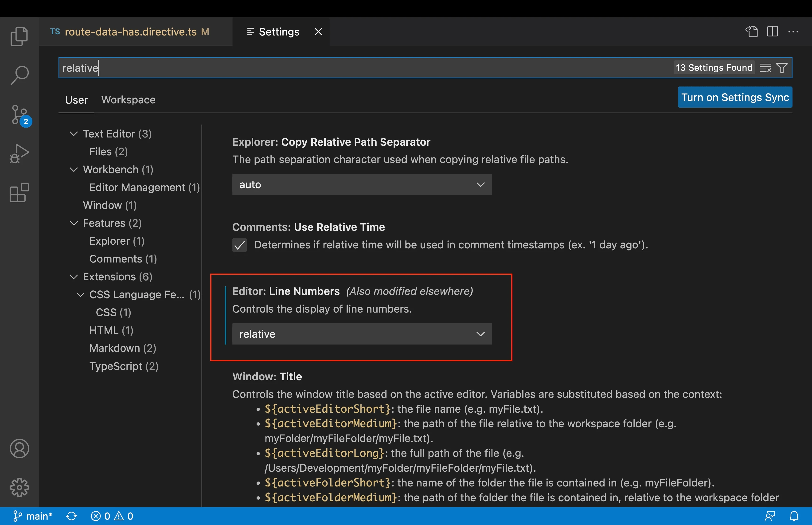Open the More Actions ellipsis menu
This screenshot has height=525, width=812.
[793, 32]
